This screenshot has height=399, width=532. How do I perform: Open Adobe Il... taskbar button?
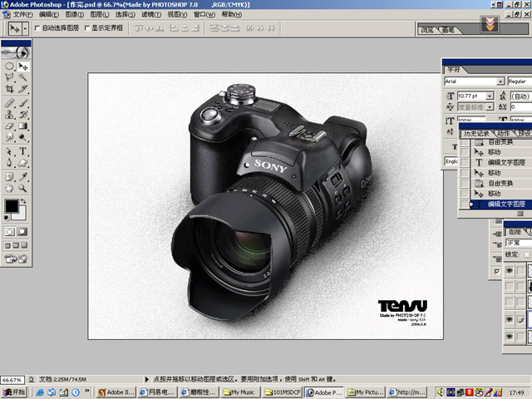coord(116,392)
